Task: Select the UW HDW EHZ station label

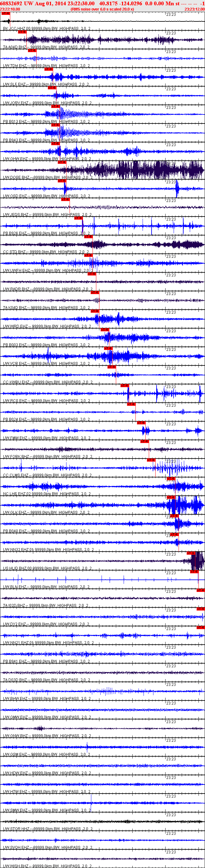Action: (x=47, y=773)
